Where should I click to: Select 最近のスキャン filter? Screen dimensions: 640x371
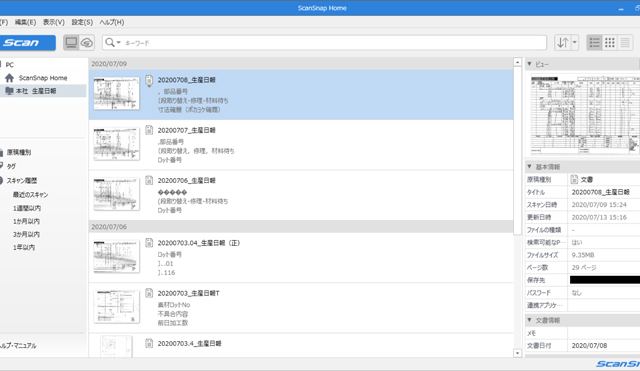30,195
